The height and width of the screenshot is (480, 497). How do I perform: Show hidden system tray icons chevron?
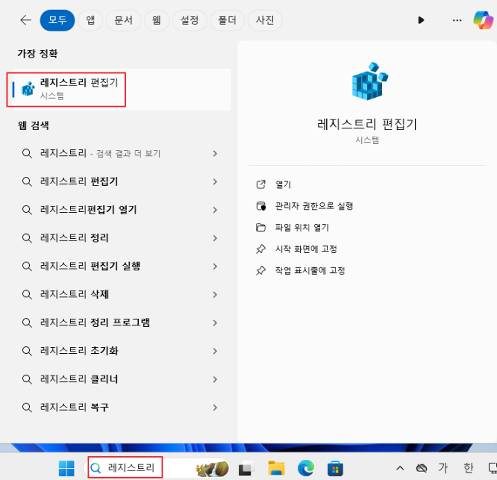click(400, 468)
